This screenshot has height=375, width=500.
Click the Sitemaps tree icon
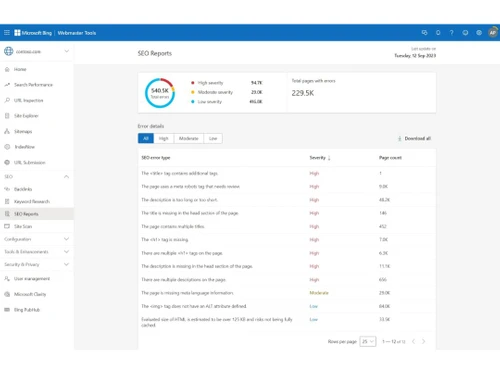pos(7,131)
